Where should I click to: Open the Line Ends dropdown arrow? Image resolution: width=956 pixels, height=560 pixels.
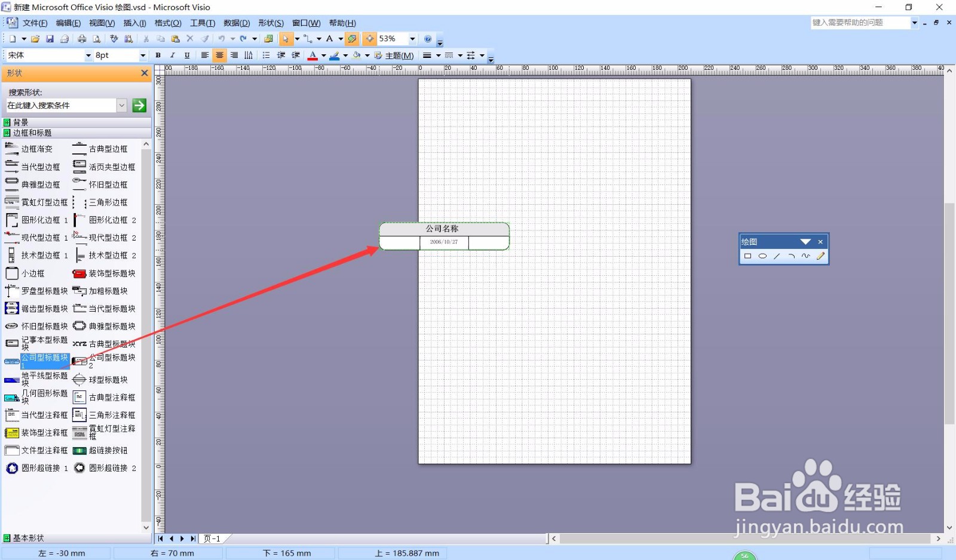(482, 56)
